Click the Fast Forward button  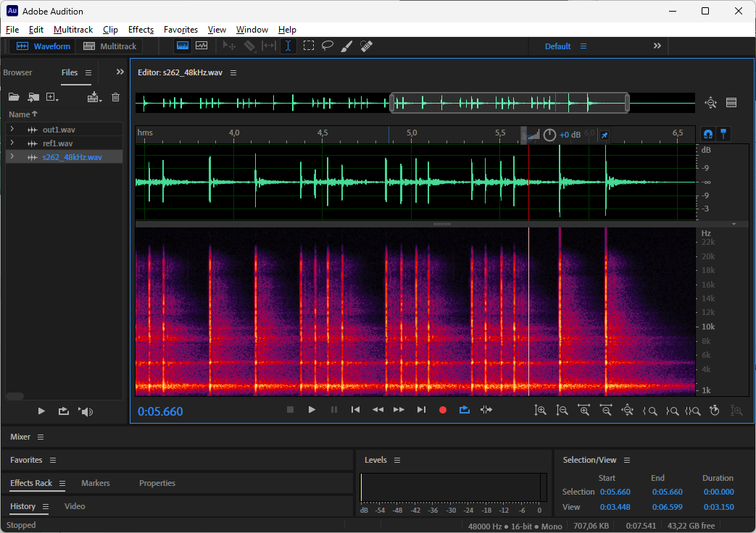coord(399,410)
